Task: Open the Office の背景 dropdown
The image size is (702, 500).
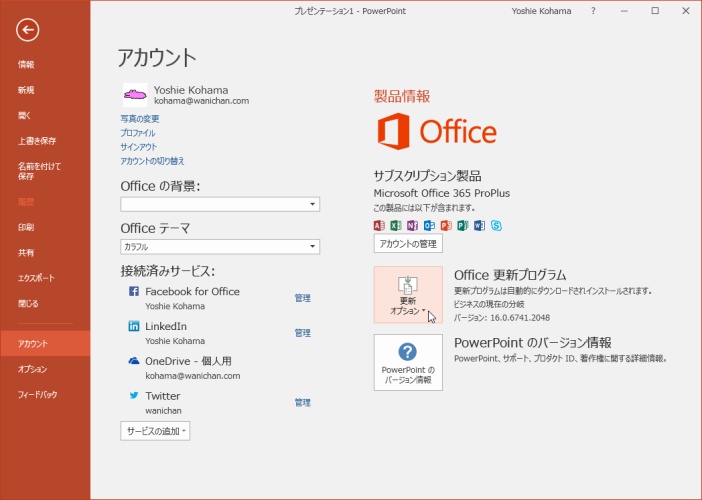Action: tap(220, 204)
